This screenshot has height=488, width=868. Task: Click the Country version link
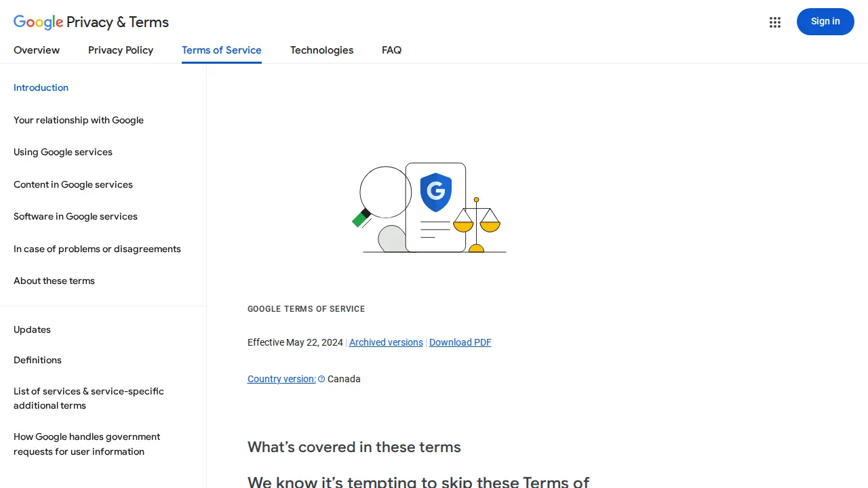coord(281,379)
